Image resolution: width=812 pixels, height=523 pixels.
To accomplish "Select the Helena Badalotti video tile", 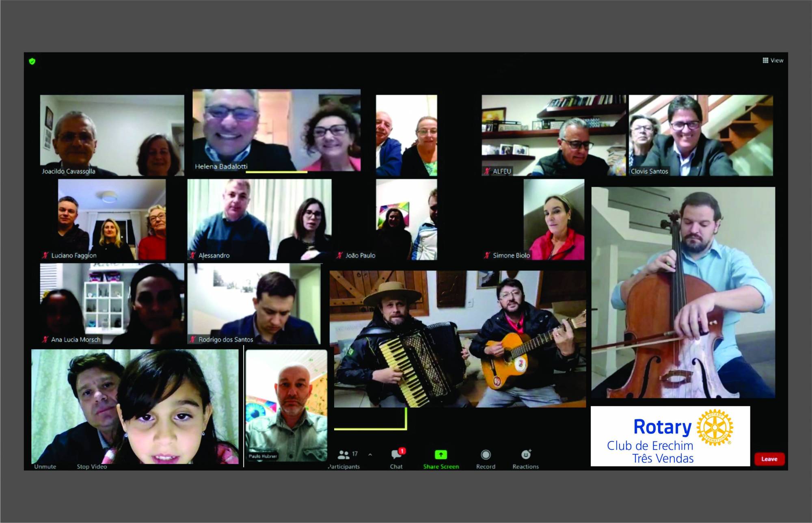I will click(x=276, y=130).
